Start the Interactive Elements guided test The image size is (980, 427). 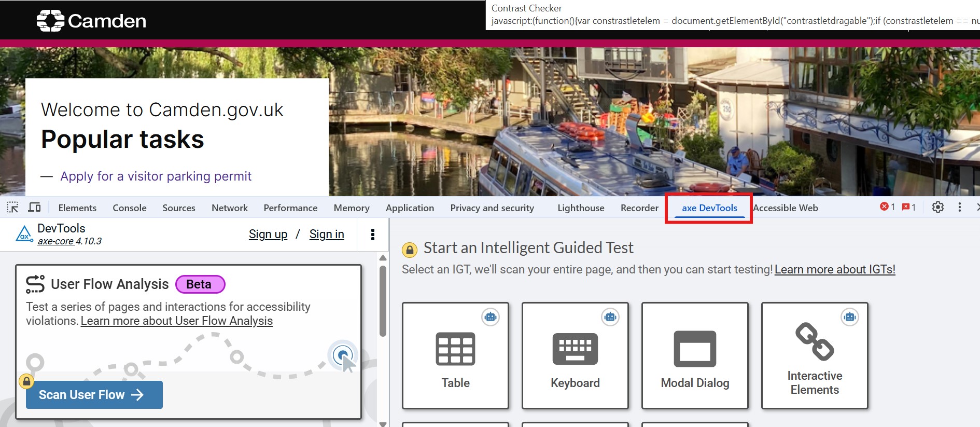click(815, 356)
